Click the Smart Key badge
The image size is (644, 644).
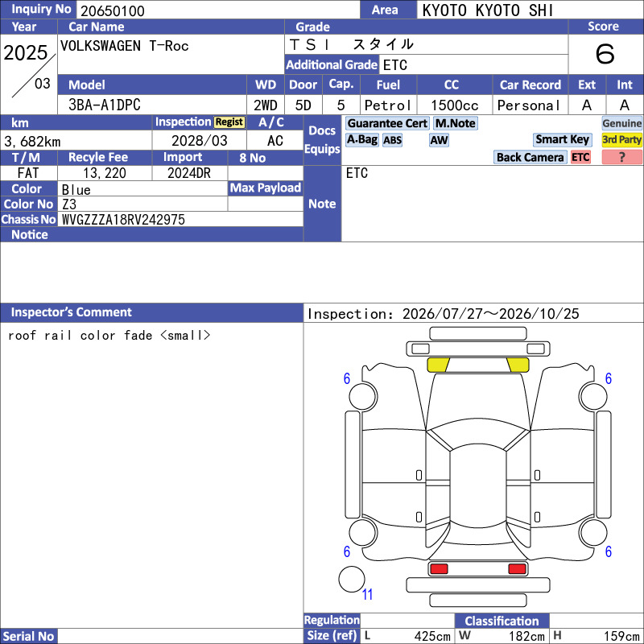(x=562, y=139)
